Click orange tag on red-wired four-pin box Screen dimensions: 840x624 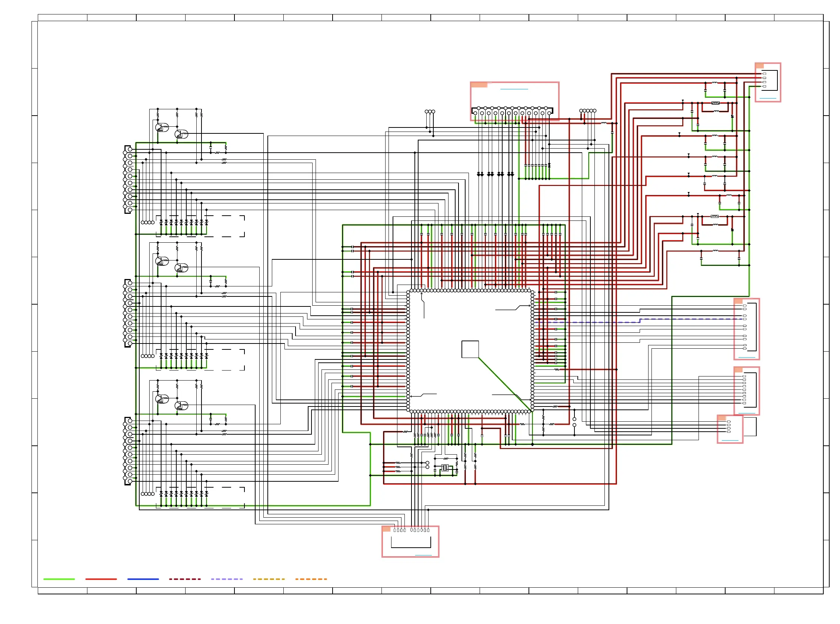pyautogui.click(x=760, y=66)
